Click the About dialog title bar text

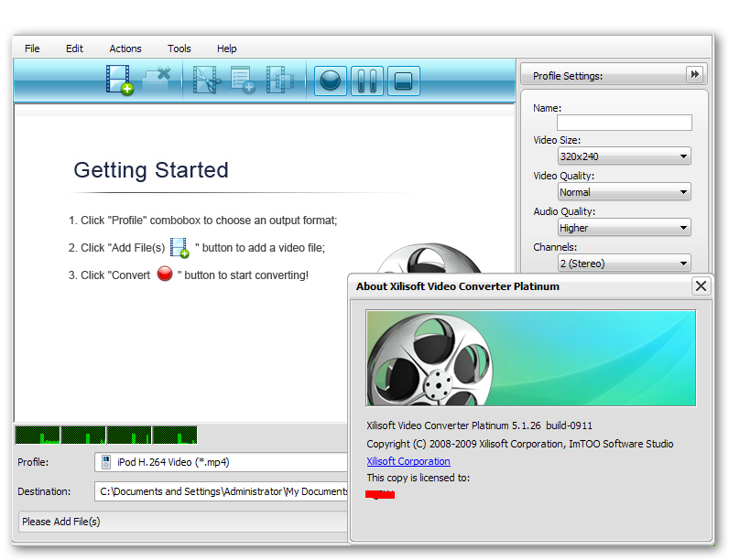458,286
